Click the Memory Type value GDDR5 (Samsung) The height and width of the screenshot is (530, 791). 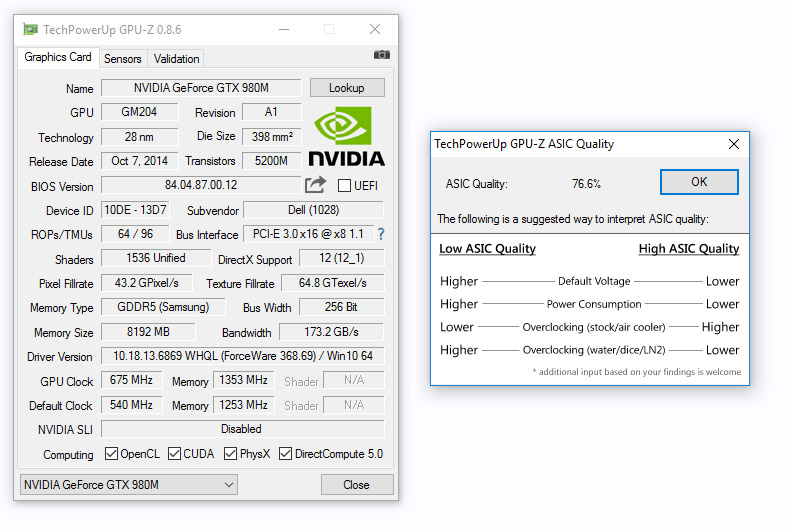[x=163, y=307]
